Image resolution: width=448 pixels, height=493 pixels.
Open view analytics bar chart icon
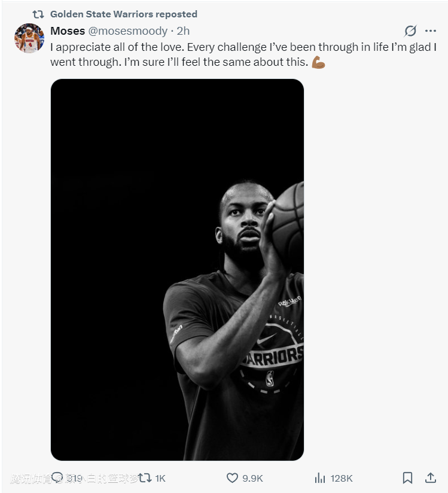(x=320, y=477)
